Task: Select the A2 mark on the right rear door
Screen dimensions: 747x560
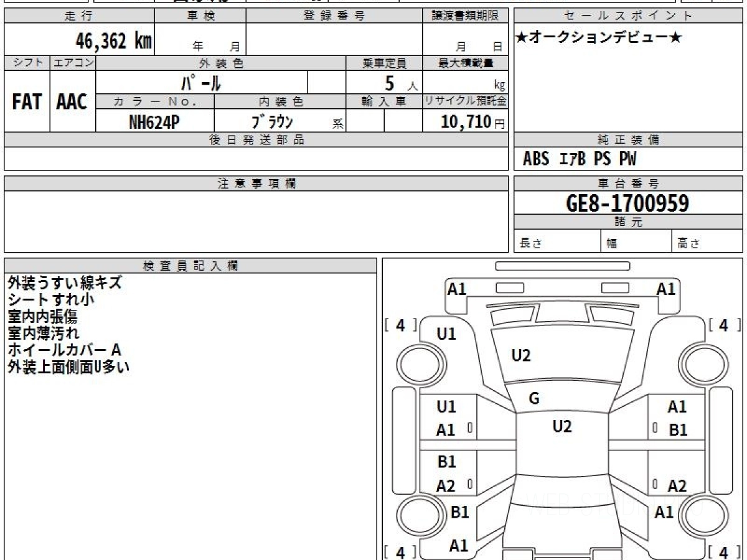Action: pyautogui.click(x=677, y=487)
